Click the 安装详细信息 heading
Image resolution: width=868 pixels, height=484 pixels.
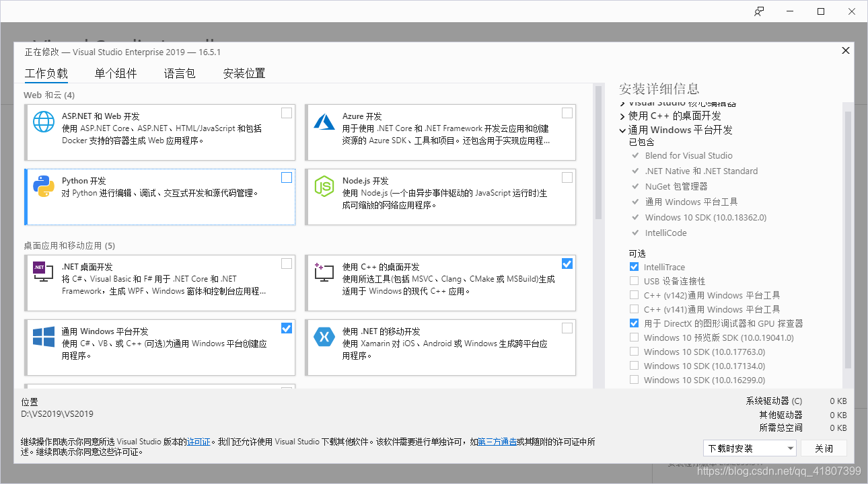(x=659, y=89)
